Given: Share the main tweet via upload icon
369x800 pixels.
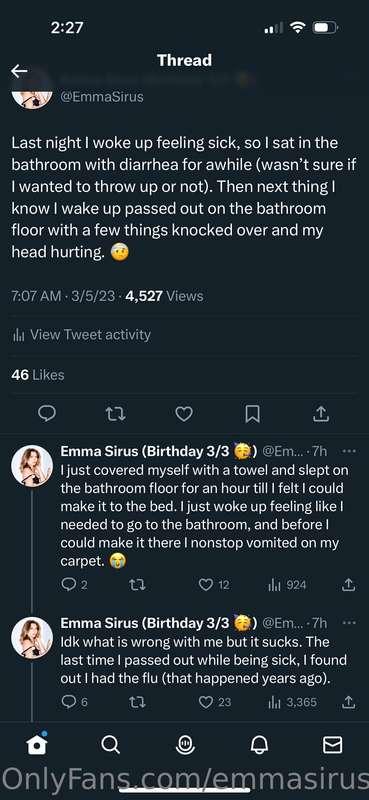Looking at the screenshot, I should pos(321,414).
